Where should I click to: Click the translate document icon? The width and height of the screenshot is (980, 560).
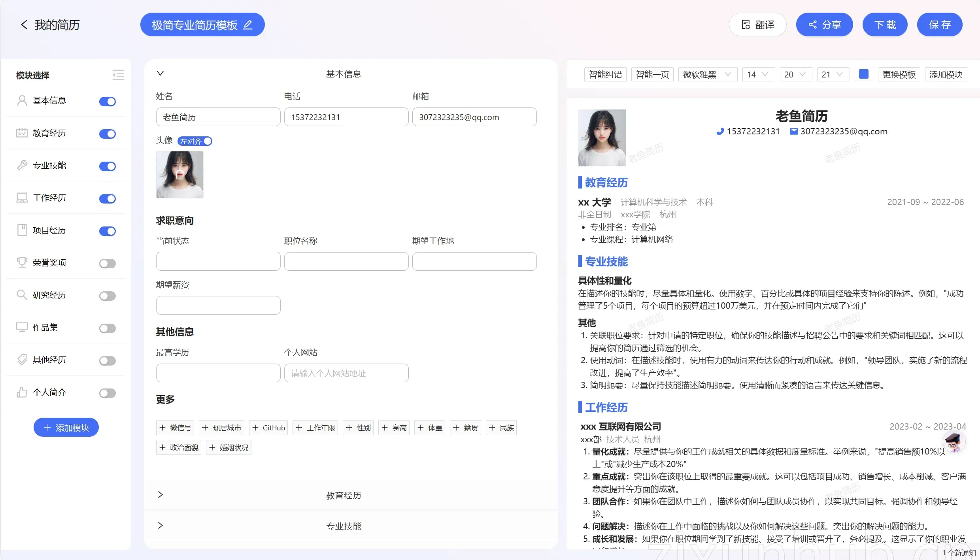[x=746, y=25]
